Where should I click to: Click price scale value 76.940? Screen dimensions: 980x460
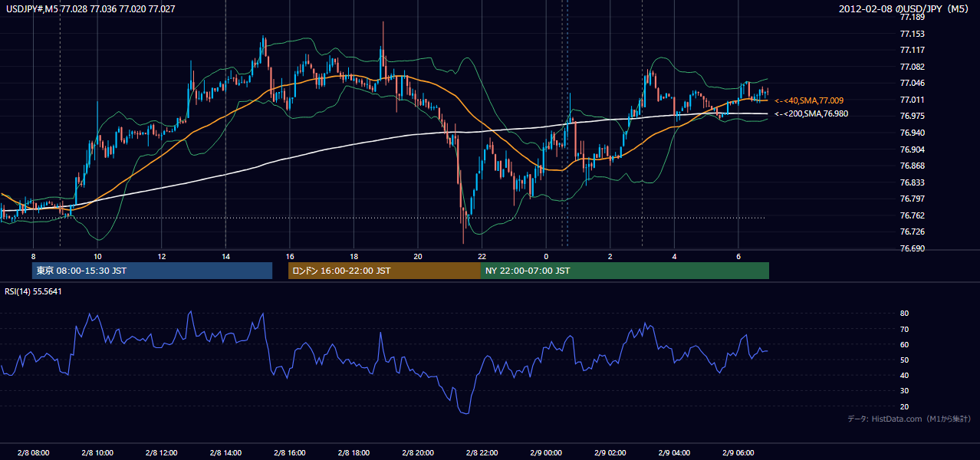click(x=913, y=133)
